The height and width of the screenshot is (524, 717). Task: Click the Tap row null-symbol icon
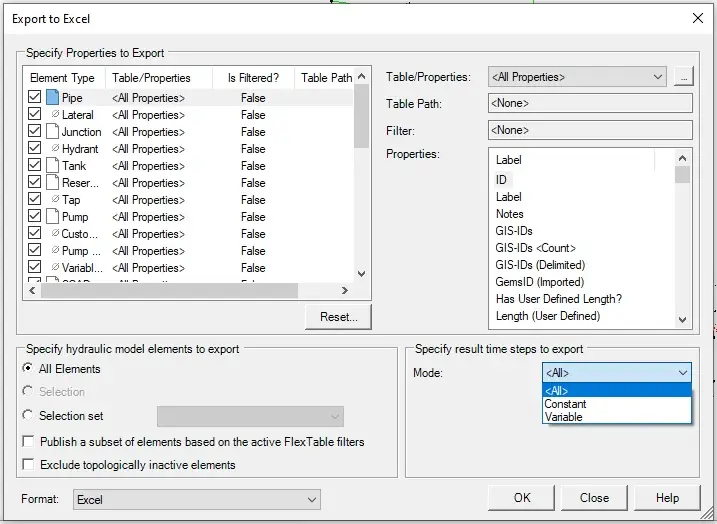point(55,200)
